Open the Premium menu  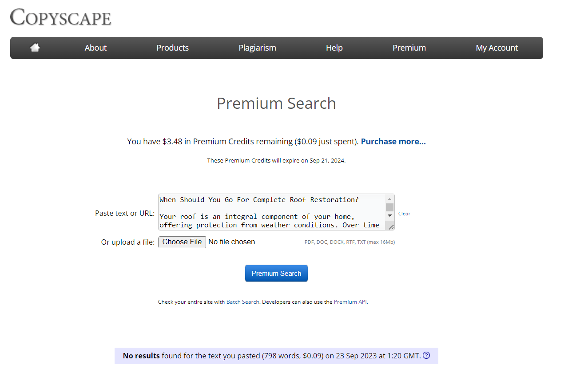pos(409,48)
